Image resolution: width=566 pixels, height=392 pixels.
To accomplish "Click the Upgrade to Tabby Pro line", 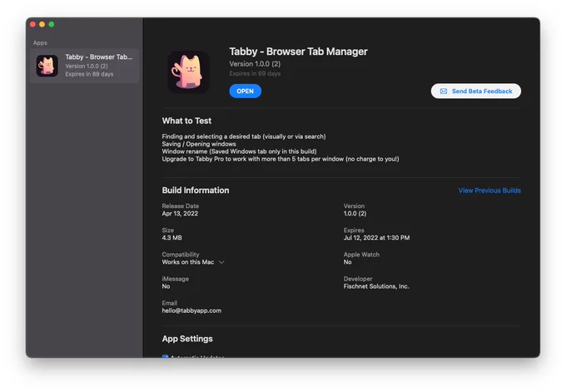I will pyautogui.click(x=281, y=159).
